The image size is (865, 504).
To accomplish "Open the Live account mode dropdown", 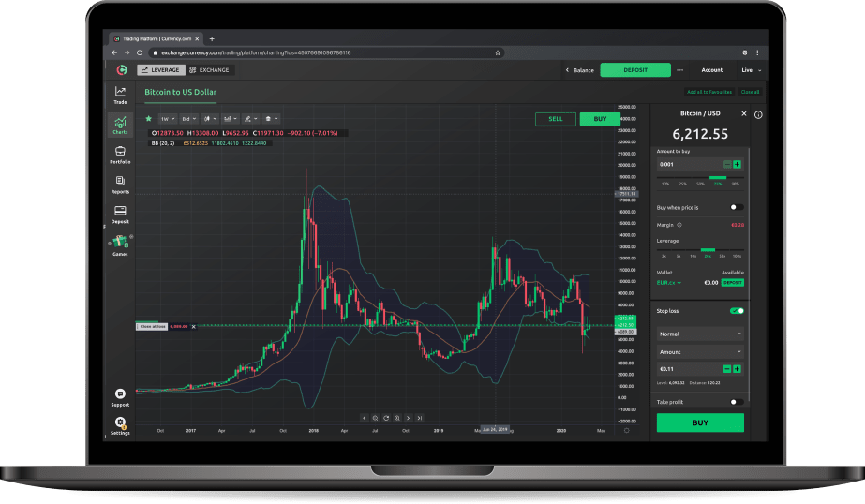I will [751, 70].
